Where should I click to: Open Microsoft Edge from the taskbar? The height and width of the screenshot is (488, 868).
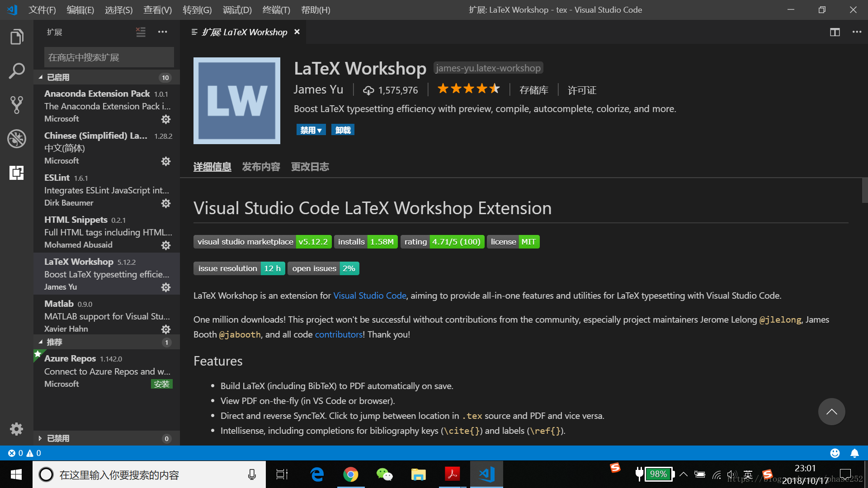coord(317,474)
